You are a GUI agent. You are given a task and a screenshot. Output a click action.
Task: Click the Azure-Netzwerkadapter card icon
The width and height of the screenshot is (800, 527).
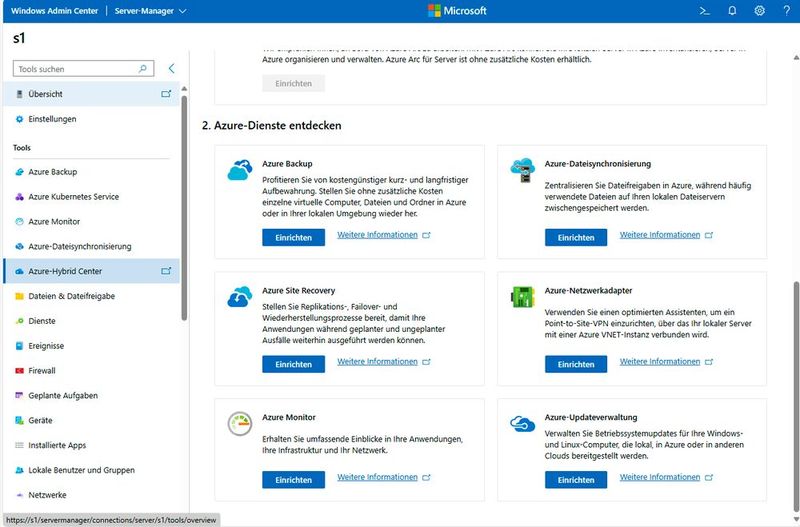click(x=522, y=296)
